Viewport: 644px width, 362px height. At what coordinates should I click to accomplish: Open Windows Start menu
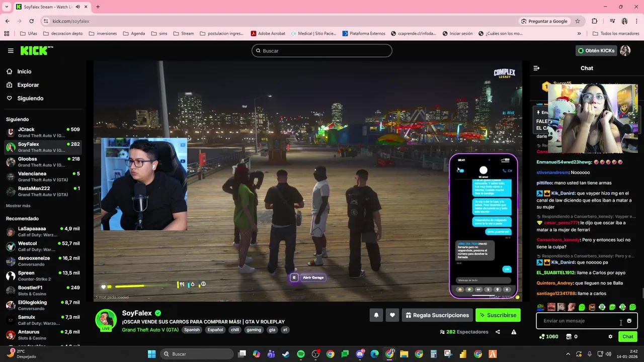[x=151, y=354]
